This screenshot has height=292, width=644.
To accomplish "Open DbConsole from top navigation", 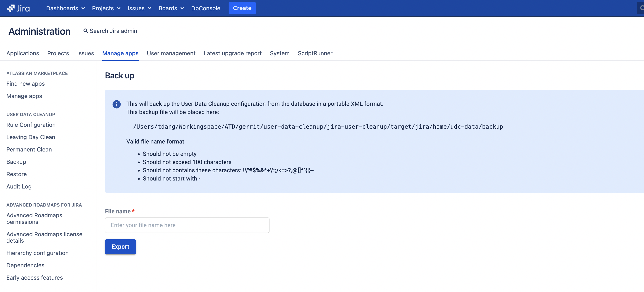I will 206,8.
